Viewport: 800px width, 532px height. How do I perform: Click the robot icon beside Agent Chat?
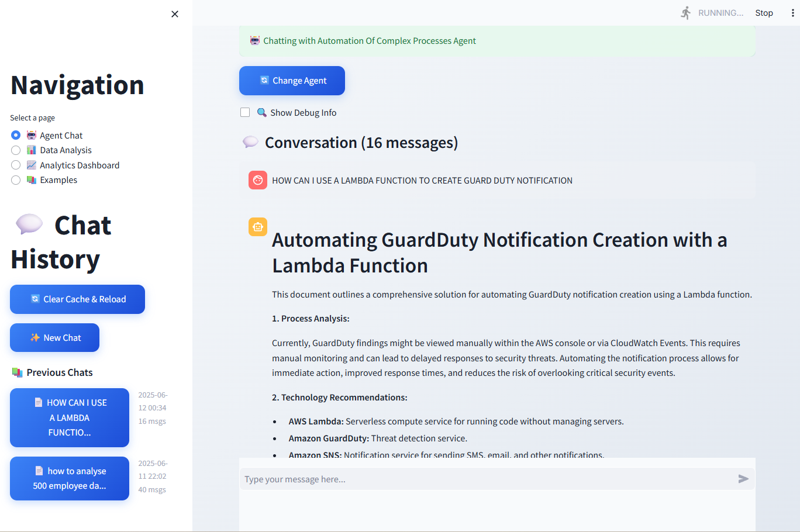(32, 135)
